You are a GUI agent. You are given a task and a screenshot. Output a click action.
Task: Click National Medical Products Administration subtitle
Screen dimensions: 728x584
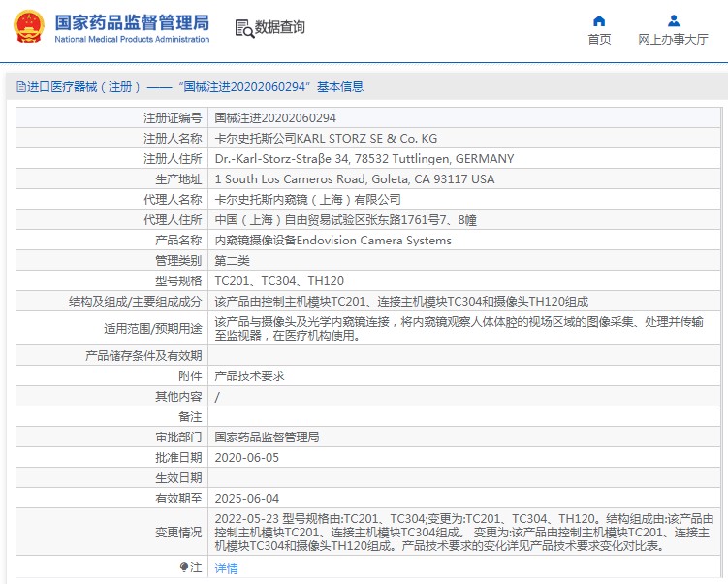132,39
